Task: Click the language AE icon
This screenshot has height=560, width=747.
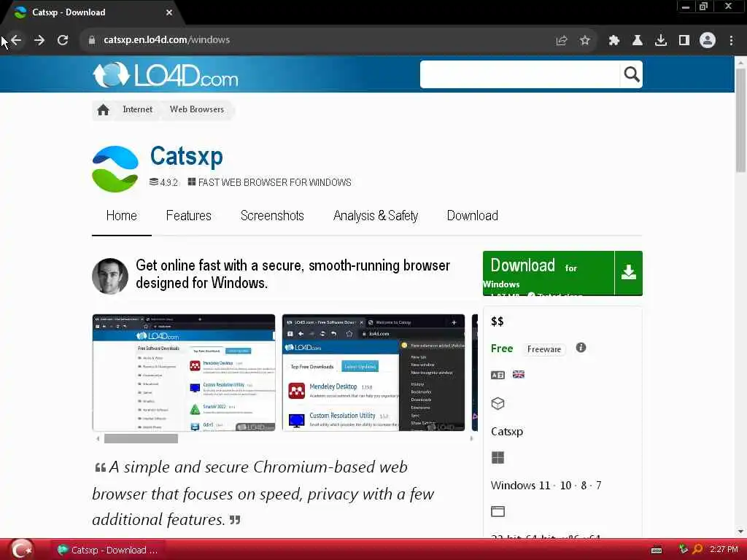Action: 498,376
